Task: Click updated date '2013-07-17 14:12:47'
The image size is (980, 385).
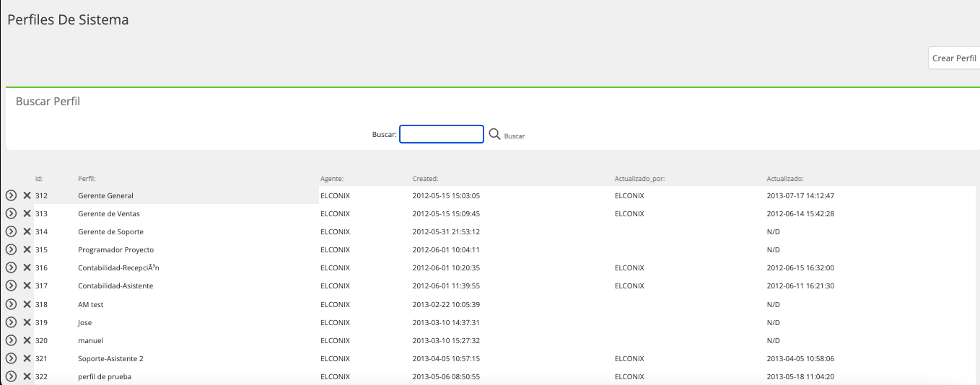Action: point(800,195)
